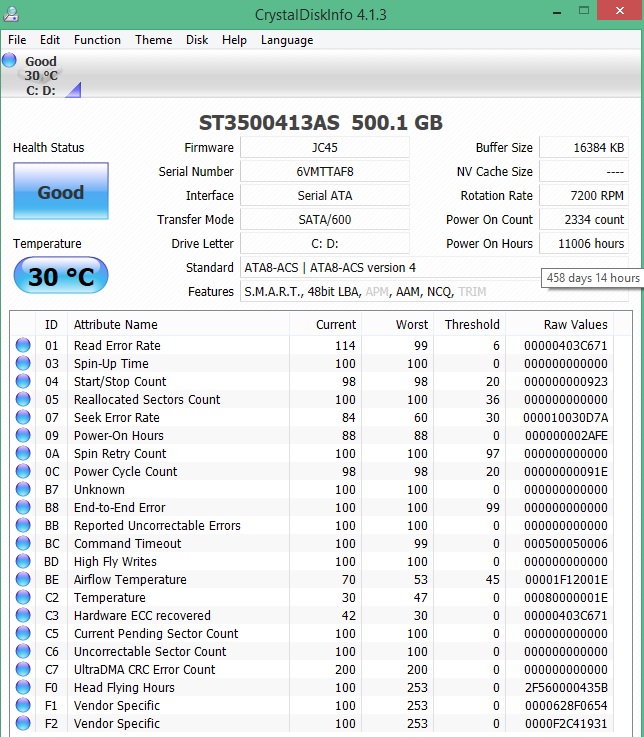Click the status orb for Hardware ECC recovered
The height and width of the screenshot is (737, 644).
tap(23, 615)
